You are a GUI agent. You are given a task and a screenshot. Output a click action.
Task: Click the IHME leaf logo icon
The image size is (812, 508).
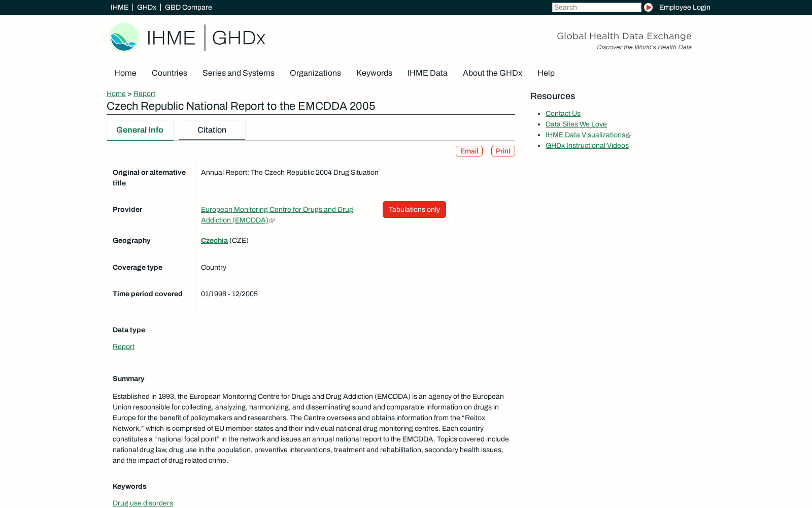(124, 38)
